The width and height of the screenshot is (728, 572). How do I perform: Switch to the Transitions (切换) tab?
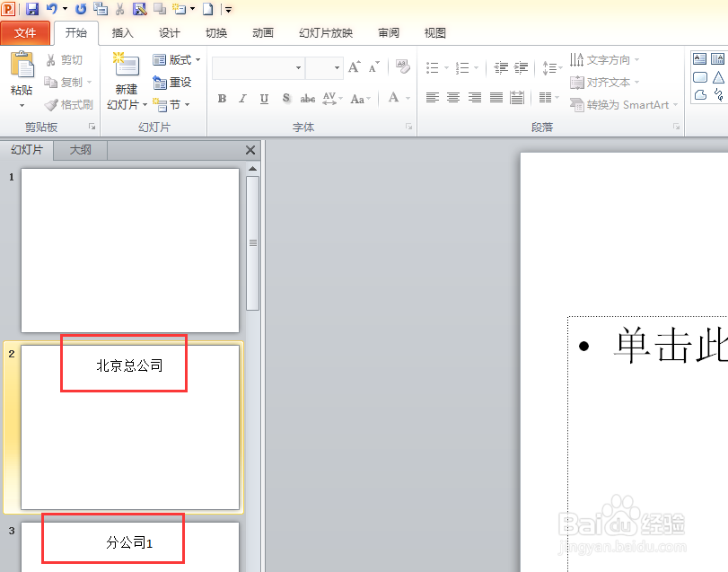pyautogui.click(x=216, y=33)
